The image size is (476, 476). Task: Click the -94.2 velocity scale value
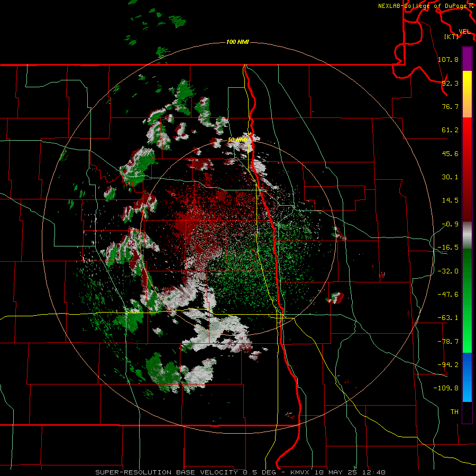click(x=448, y=364)
